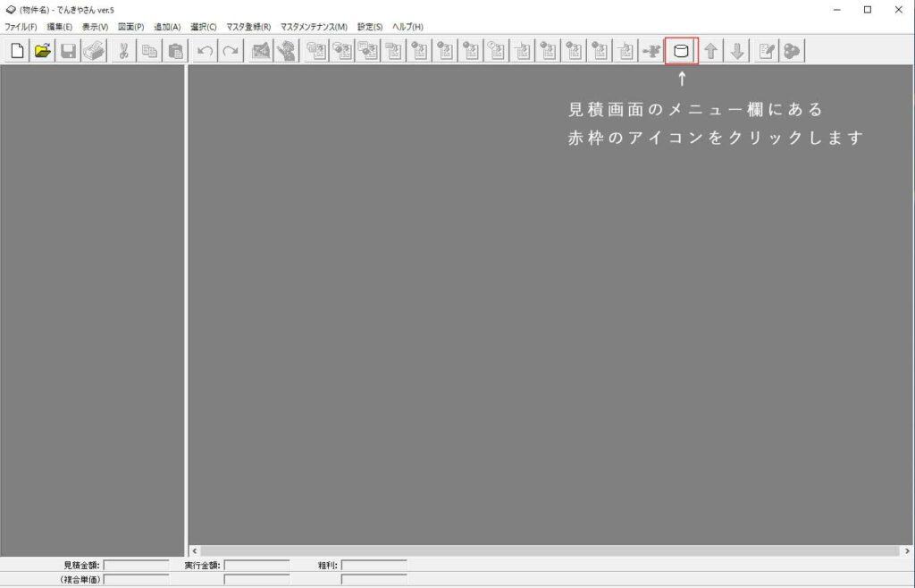Open the ファイル(F) menu
The image size is (915, 588).
(x=21, y=27)
